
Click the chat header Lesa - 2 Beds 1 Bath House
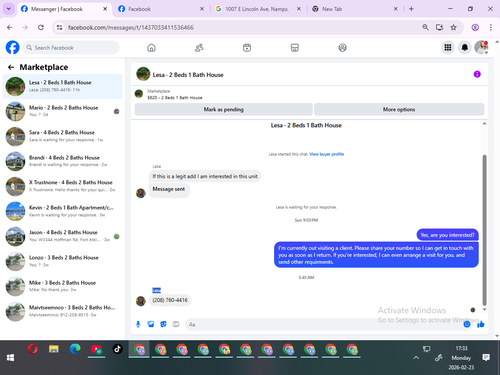click(x=188, y=75)
